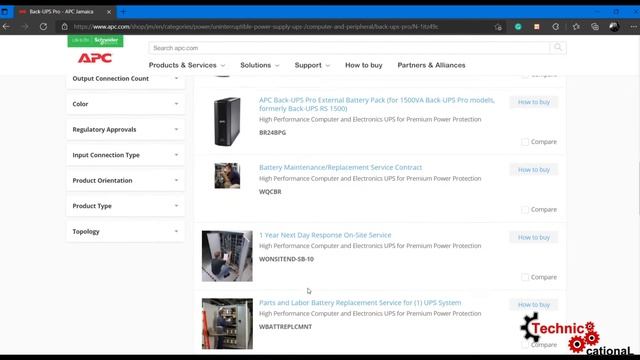Open Partners & Alliances navigation item

(x=431, y=65)
